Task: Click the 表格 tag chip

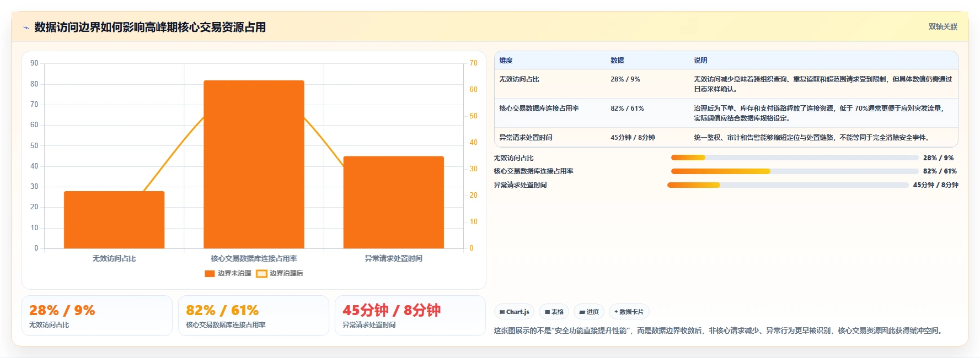Action: [x=554, y=312]
